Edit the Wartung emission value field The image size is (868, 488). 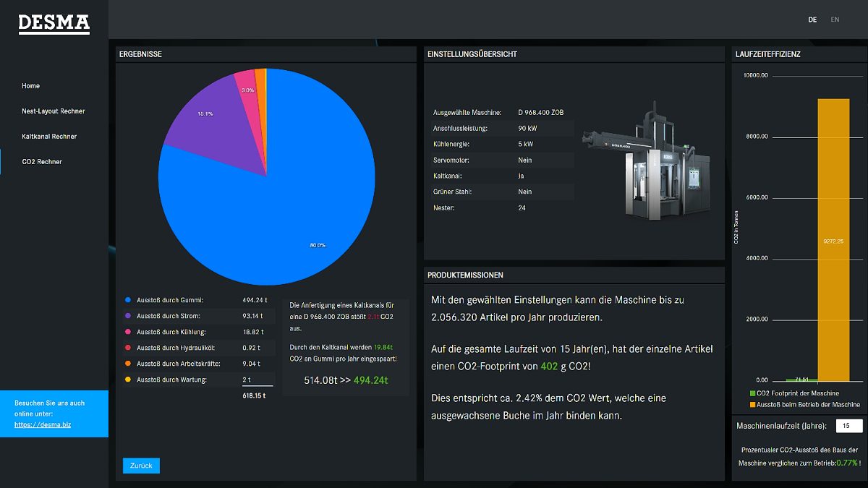[x=258, y=380]
